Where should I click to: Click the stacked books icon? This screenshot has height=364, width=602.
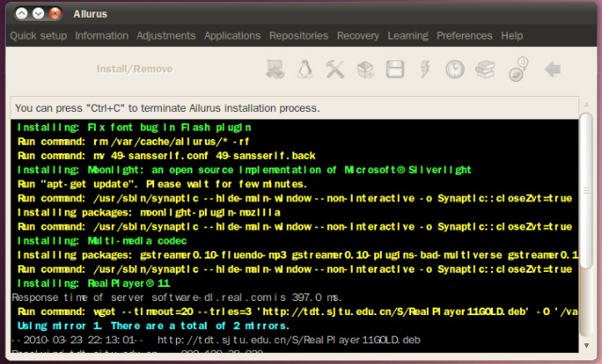(485, 70)
